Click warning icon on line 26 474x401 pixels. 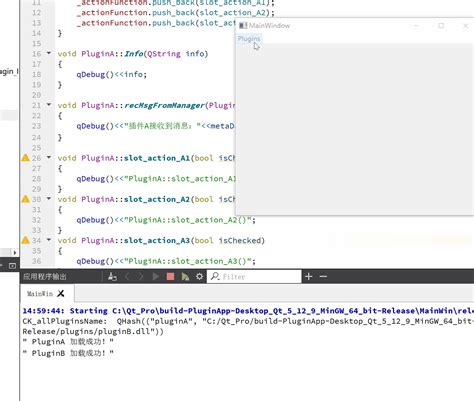(25, 158)
